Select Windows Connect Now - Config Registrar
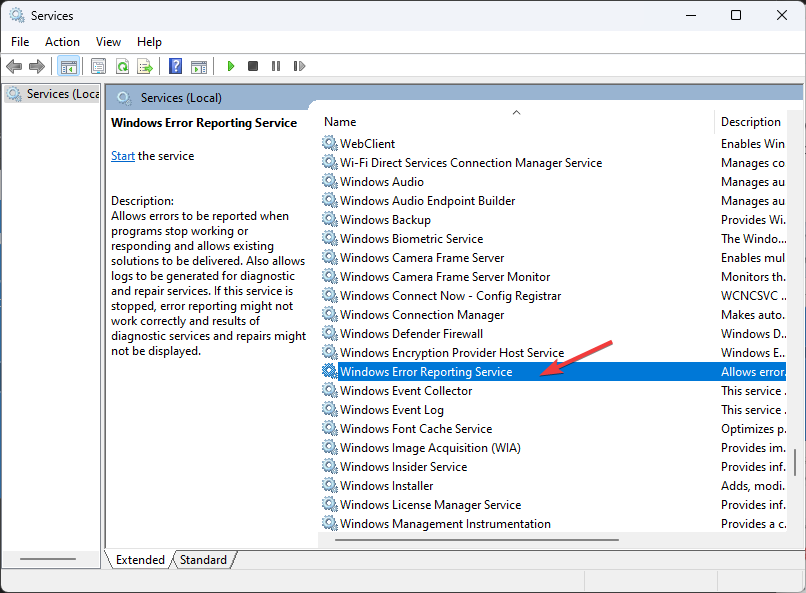This screenshot has width=806, height=593. pyautogui.click(x=554, y=295)
